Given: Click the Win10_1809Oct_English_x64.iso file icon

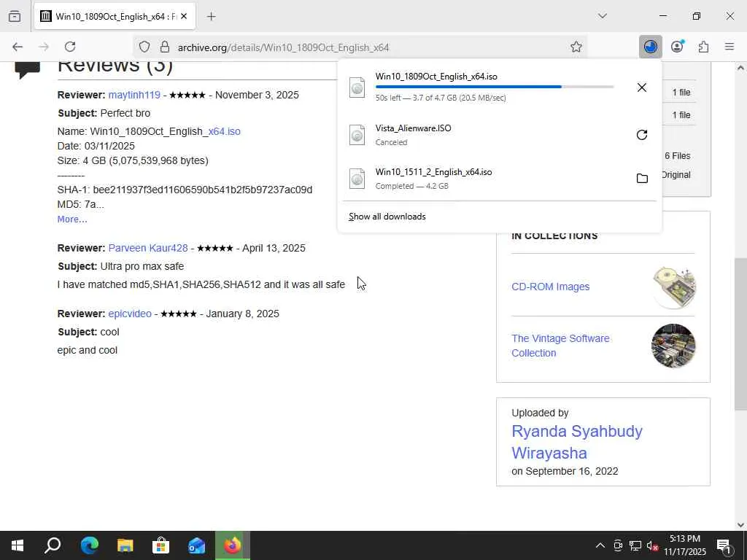Looking at the screenshot, I should [x=357, y=87].
